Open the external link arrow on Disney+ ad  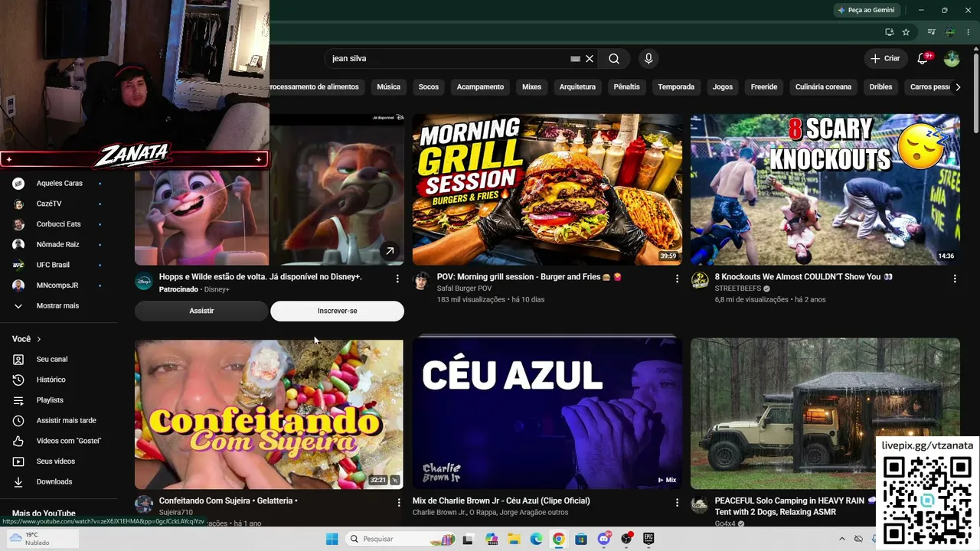390,250
